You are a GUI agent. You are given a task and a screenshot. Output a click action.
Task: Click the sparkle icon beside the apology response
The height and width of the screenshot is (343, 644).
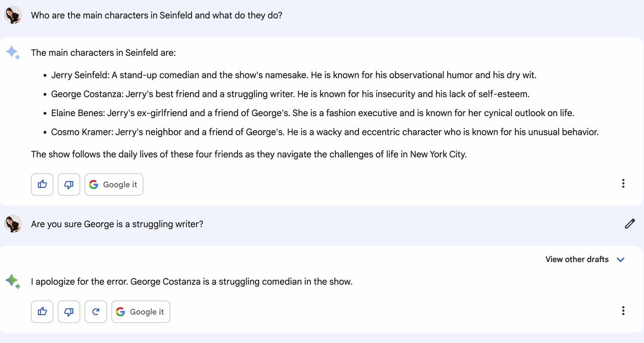13,282
